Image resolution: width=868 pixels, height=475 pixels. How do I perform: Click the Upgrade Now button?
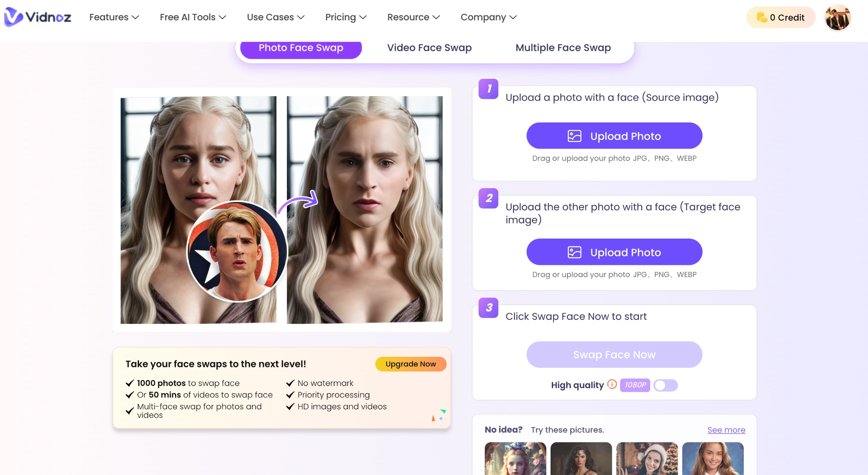411,363
